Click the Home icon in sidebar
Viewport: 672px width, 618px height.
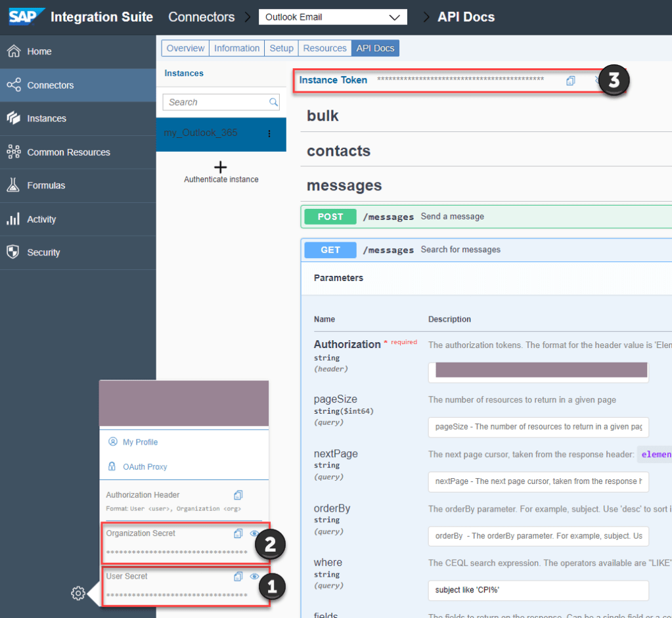pyautogui.click(x=13, y=51)
